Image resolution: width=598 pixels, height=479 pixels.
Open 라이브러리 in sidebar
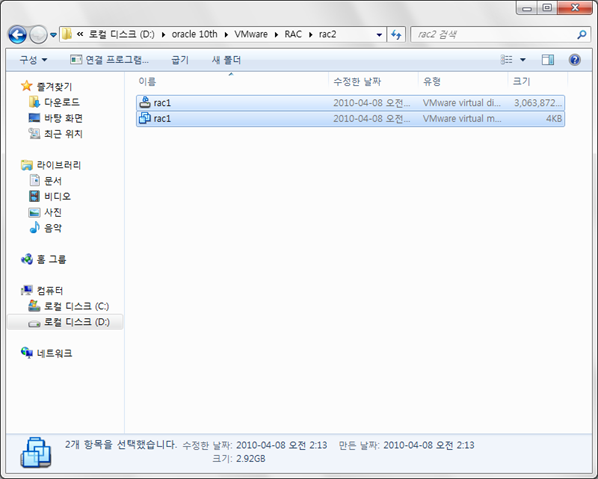tap(58, 165)
